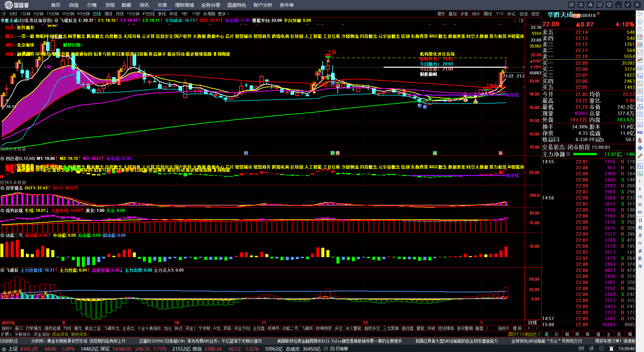Click the F10 icon in right sidebar
Screen dimensions: 644x352
tap(640, 76)
